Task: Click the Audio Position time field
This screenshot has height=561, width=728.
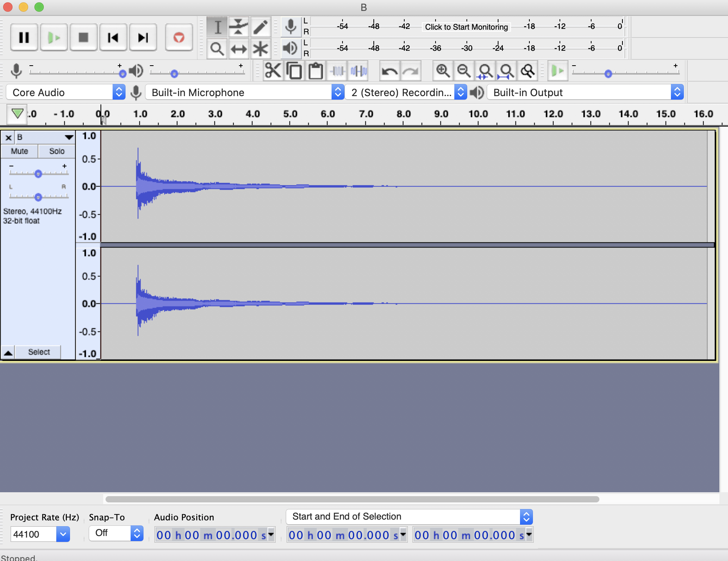Action: [215, 535]
